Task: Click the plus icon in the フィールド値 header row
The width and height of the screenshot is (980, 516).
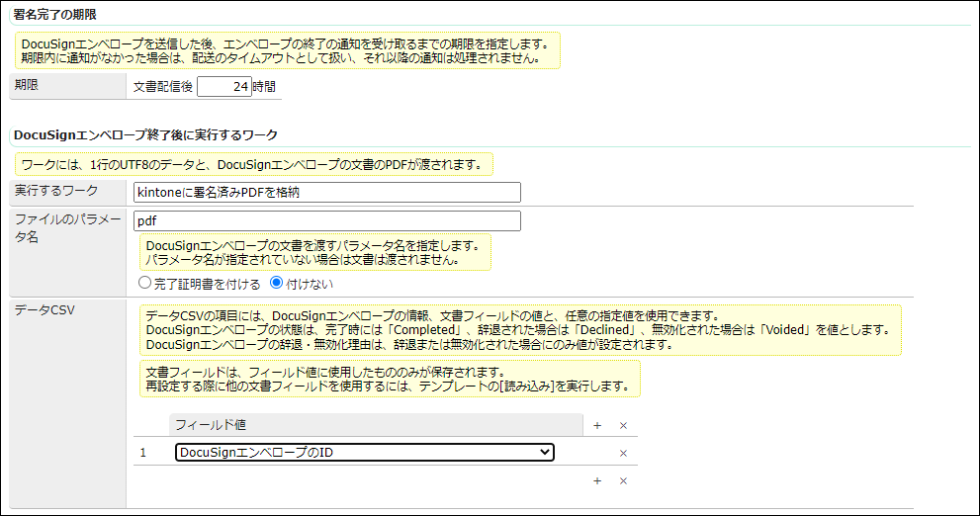Action: (x=596, y=425)
